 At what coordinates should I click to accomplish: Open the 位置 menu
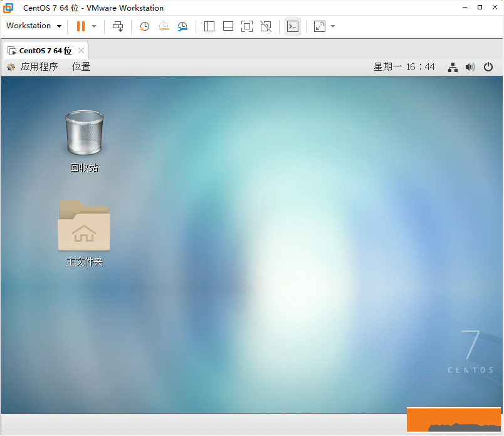(81, 67)
